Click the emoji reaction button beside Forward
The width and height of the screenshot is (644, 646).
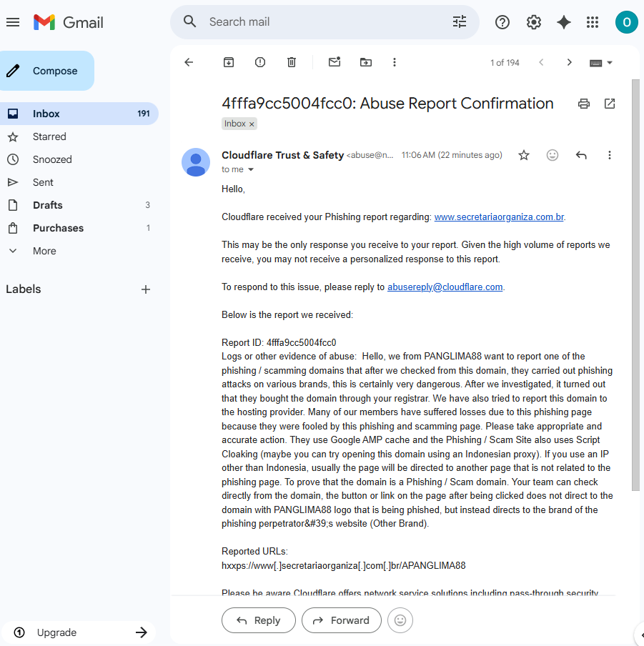click(400, 620)
